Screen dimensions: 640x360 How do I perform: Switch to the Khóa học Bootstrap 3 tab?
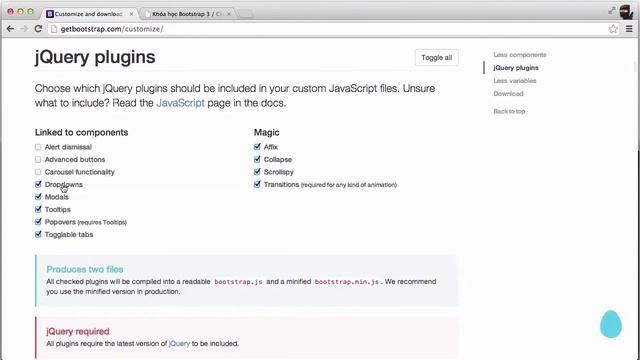click(187, 14)
